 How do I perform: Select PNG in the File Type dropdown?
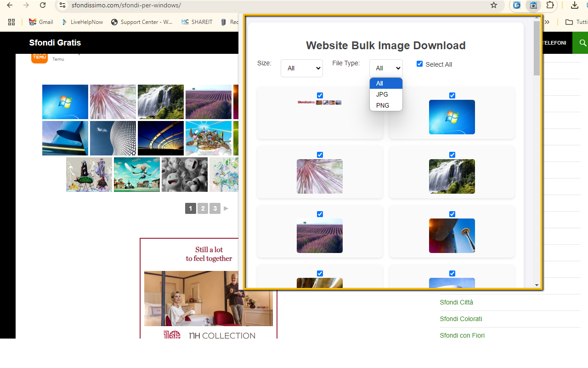coord(382,105)
